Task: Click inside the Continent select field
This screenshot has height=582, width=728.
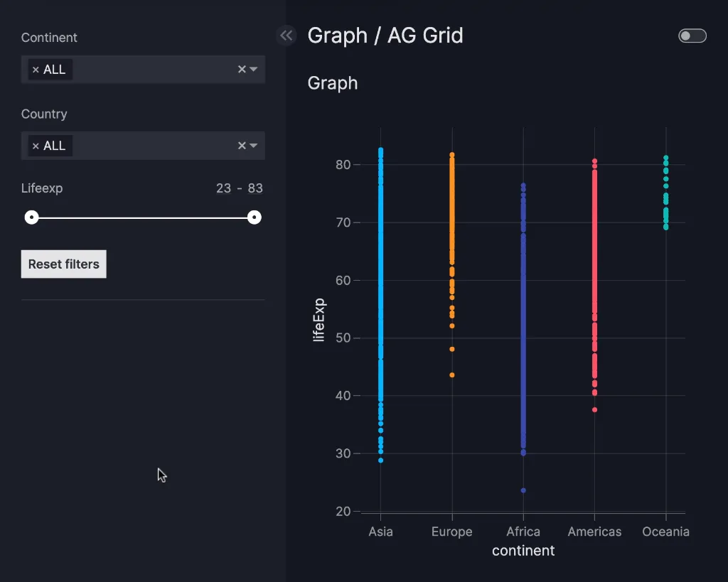Action: tap(149, 70)
